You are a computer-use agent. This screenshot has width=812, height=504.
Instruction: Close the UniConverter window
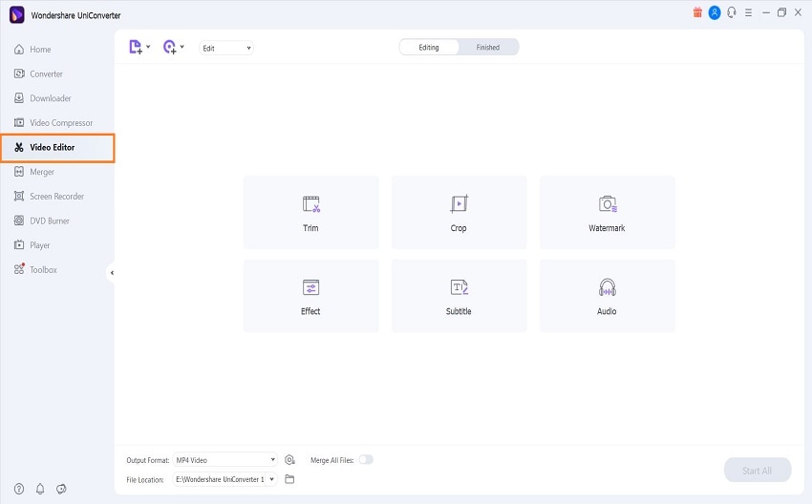click(x=798, y=13)
